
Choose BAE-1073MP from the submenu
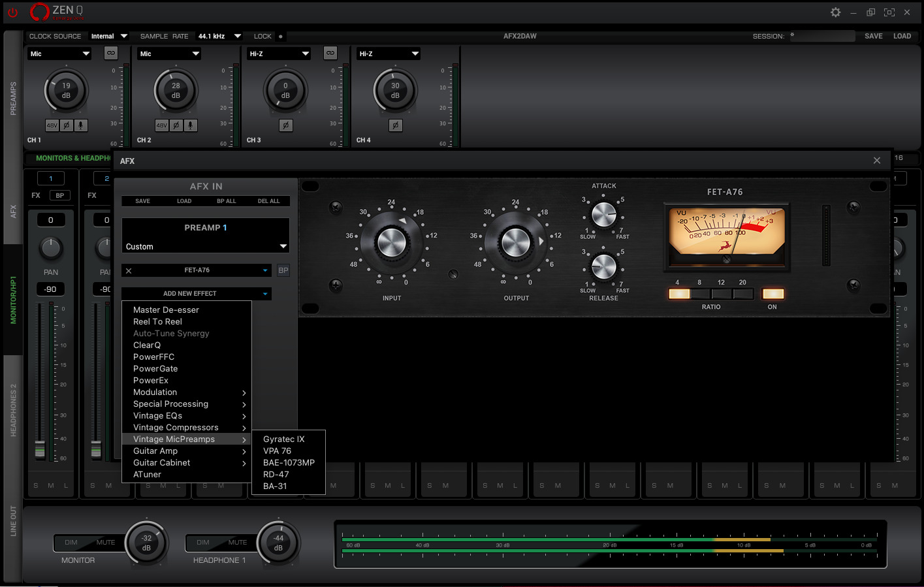pos(289,463)
